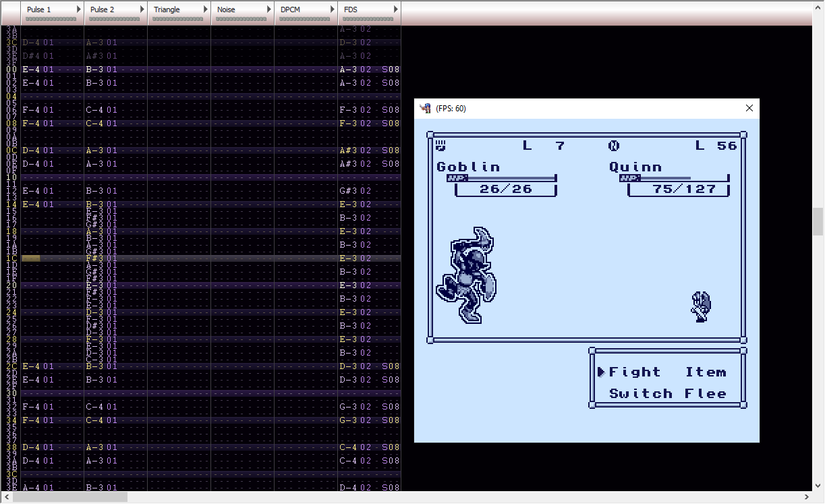This screenshot has width=825, height=504.
Task: Click Quinn's 75/127 HP value
Action: 685,189
